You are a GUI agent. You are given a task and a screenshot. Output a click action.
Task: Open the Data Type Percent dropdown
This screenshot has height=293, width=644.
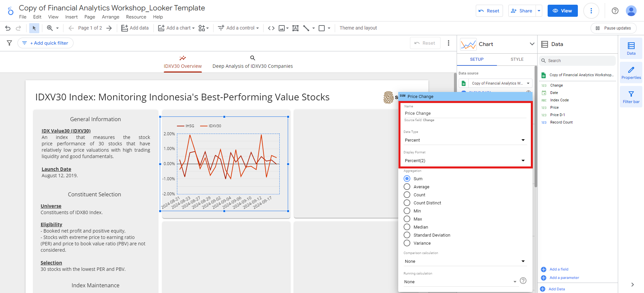click(465, 140)
